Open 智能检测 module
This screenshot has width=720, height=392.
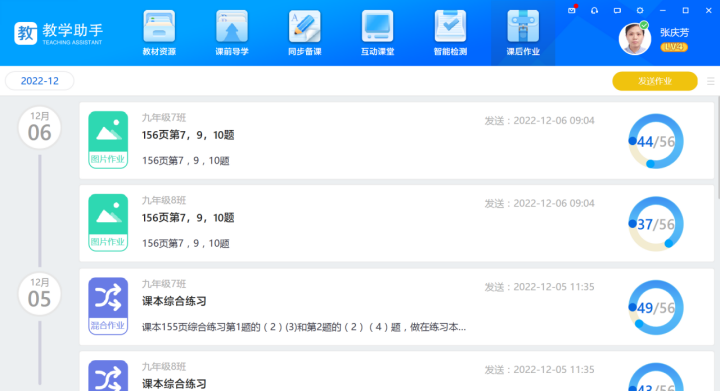tap(450, 34)
